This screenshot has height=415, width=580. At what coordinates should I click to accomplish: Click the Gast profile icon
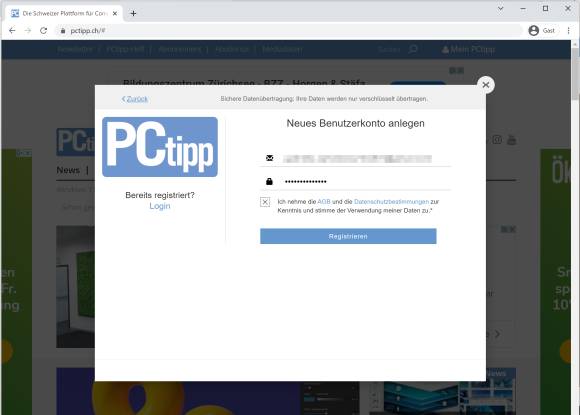click(x=534, y=31)
